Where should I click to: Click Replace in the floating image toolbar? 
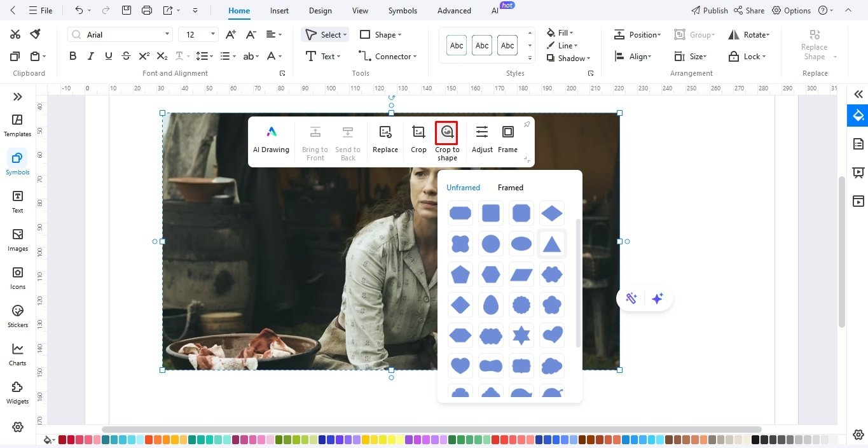[x=385, y=139]
